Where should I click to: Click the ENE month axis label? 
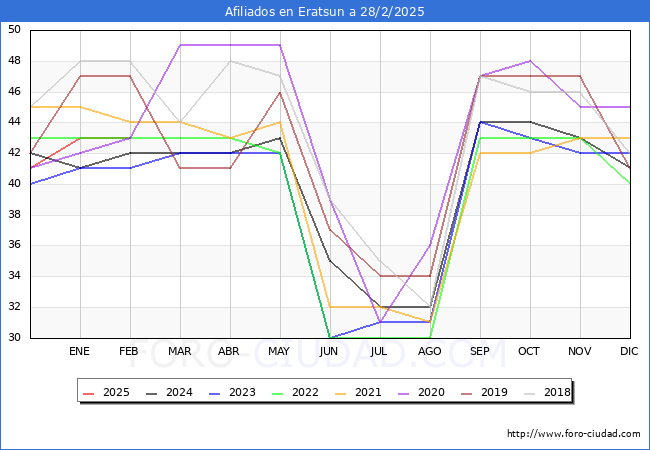pyautogui.click(x=79, y=351)
